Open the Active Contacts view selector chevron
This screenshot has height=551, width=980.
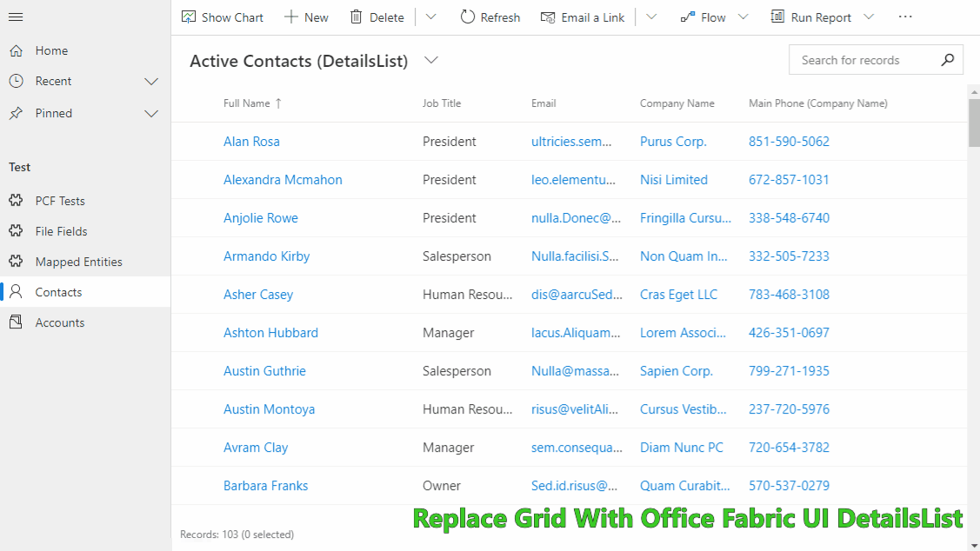coord(431,60)
